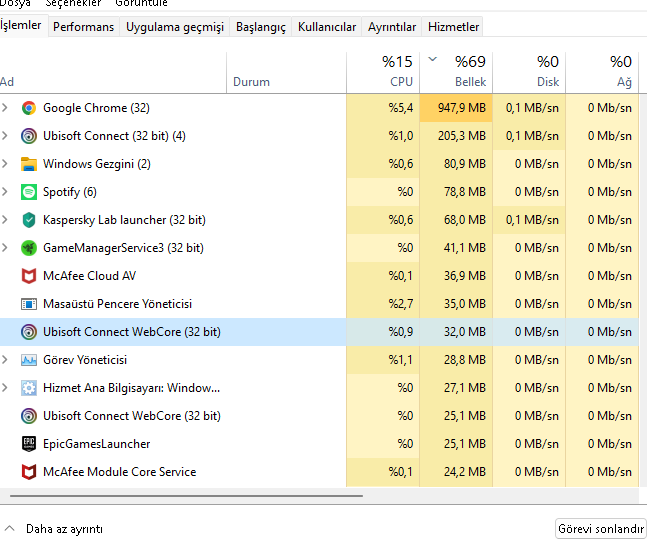Select the EpicGamesLauncher process name
This screenshot has width=647, height=543.
tap(97, 444)
